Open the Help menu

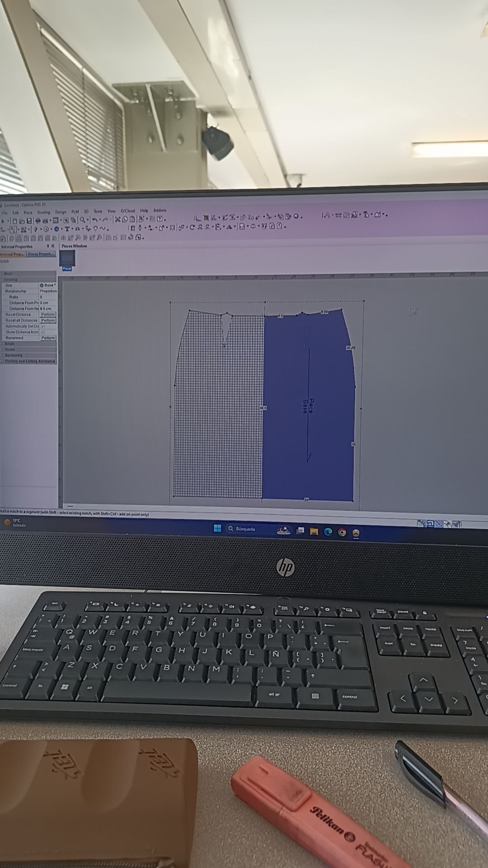[144, 211]
